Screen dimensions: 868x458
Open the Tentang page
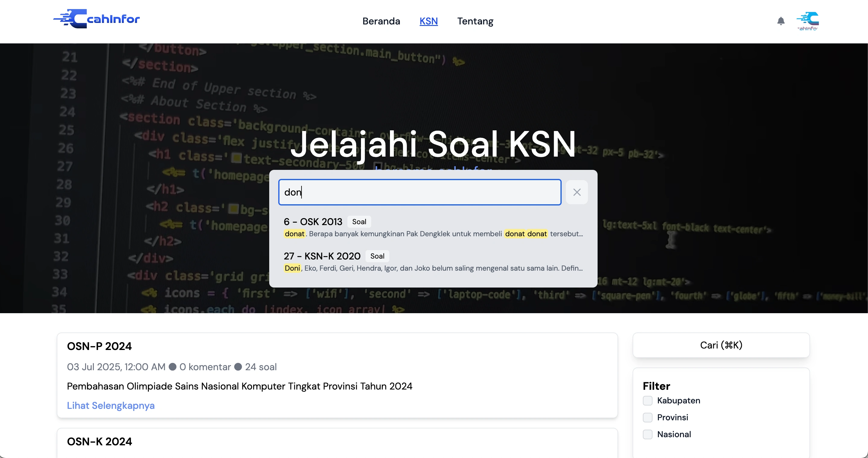point(475,21)
